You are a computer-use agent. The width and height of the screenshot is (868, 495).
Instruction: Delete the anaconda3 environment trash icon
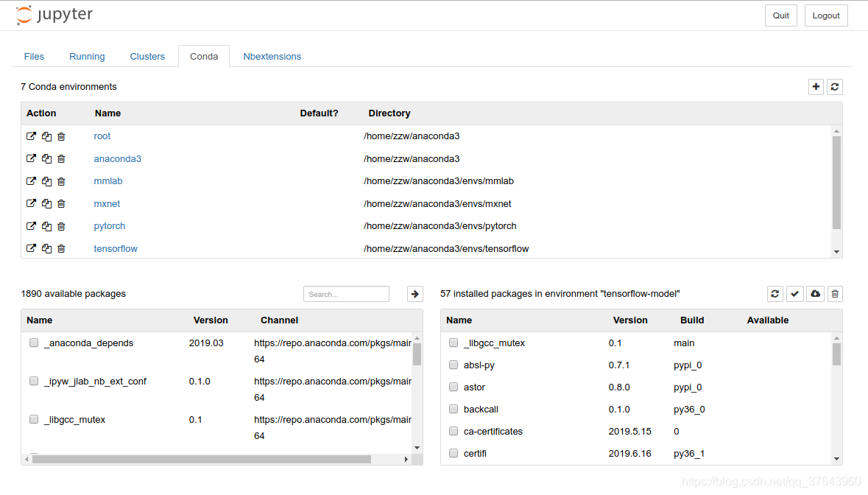[x=61, y=158]
